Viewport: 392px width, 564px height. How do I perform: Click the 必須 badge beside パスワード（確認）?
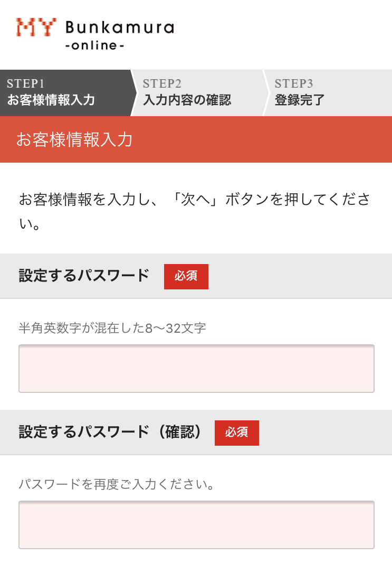pos(236,433)
